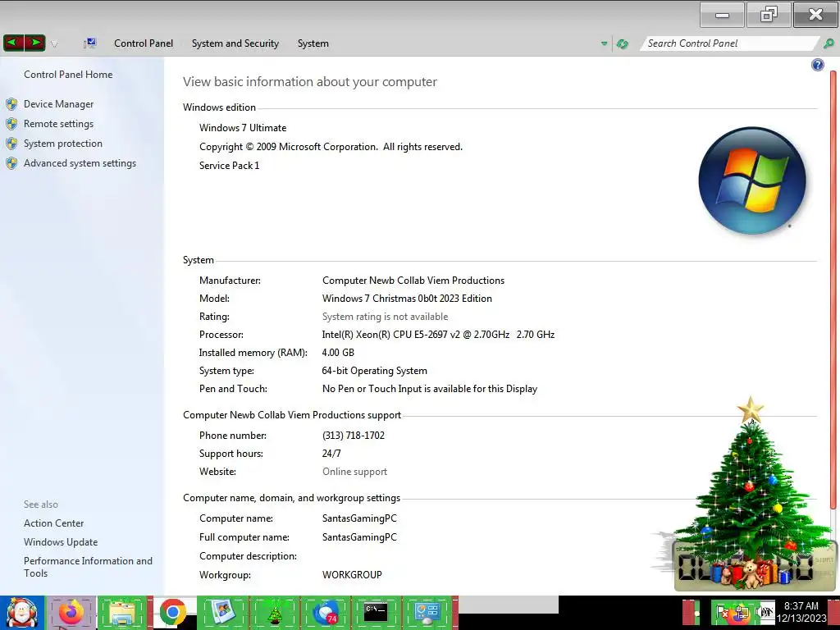Open the Command Prompt taskbar icon
The width and height of the screenshot is (840, 630).
[376, 613]
